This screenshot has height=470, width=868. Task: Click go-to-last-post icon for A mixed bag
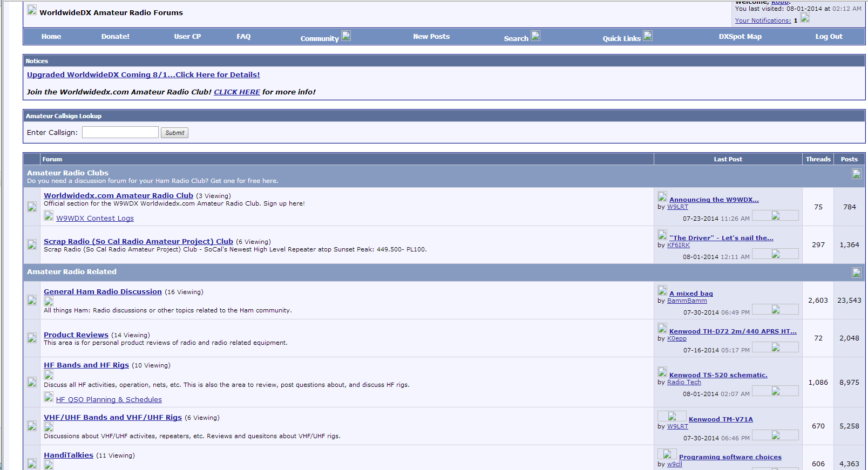pos(776,309)
